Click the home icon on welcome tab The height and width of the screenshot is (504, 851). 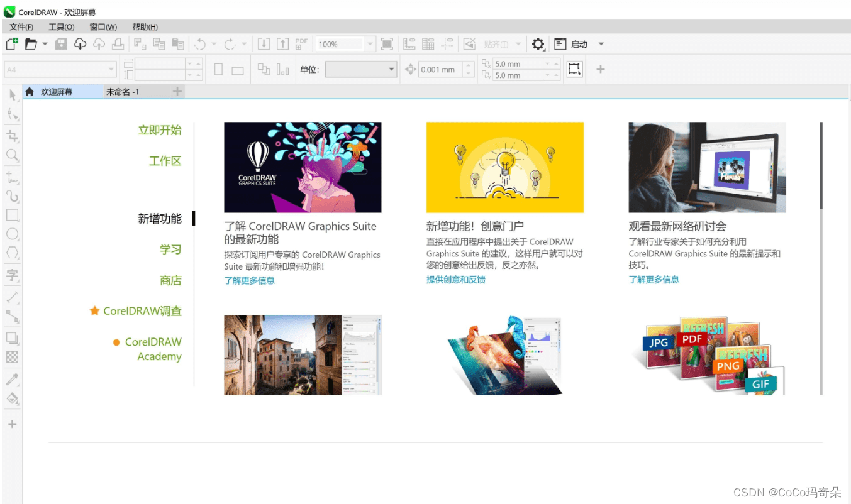tap(30, 92)
